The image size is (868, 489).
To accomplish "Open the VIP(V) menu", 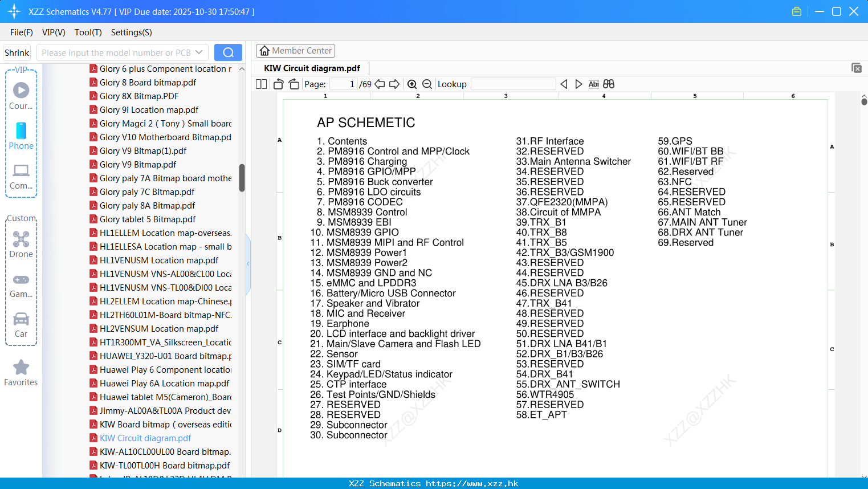I will coord(54,32).
